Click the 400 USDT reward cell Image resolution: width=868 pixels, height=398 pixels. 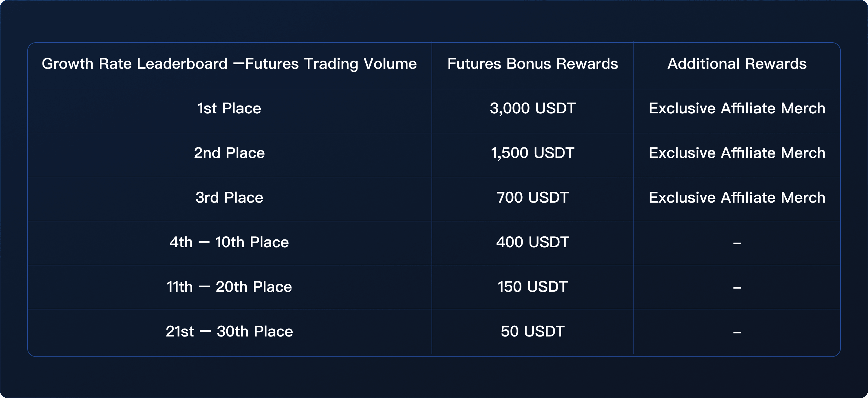532,242
